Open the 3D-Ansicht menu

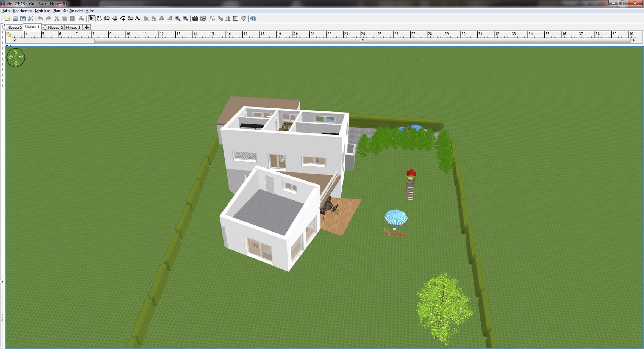pyautogui.click(x=73, y=11)
